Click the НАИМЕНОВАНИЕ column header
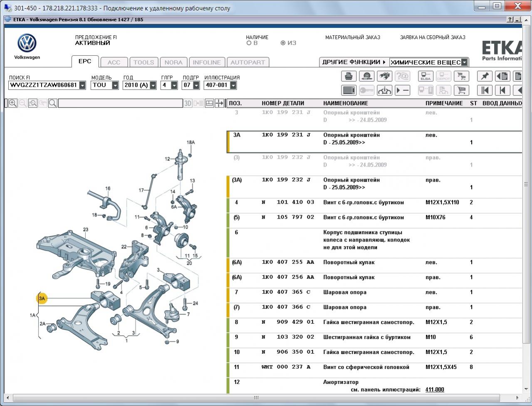532x406 pixels. coord(346,103)
